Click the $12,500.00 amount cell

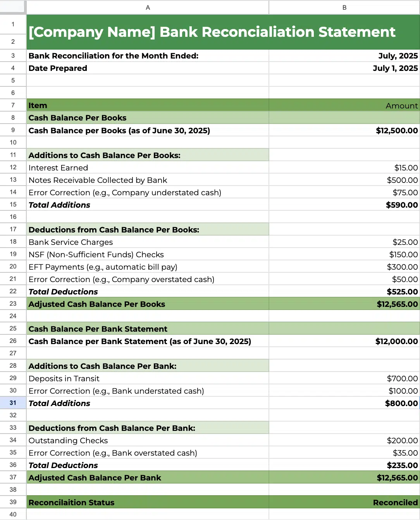[x=344, y=130]
